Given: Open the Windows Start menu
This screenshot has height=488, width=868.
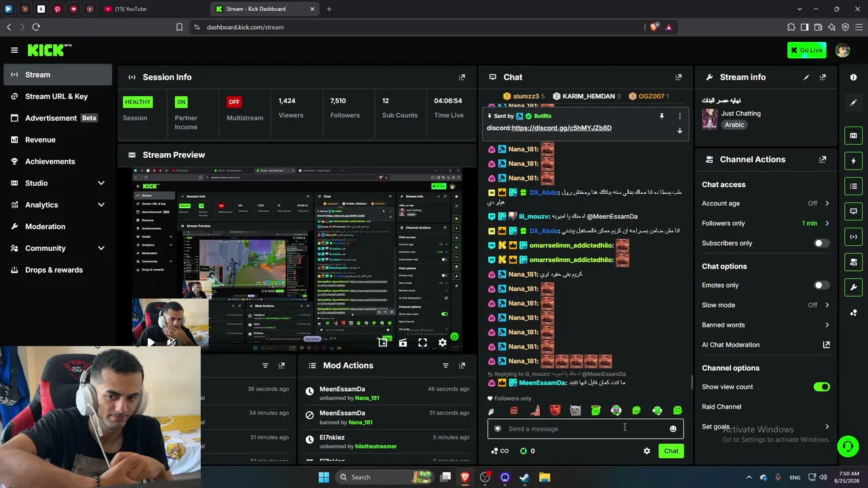Looking at the screenshot, I should pos(323,477).
